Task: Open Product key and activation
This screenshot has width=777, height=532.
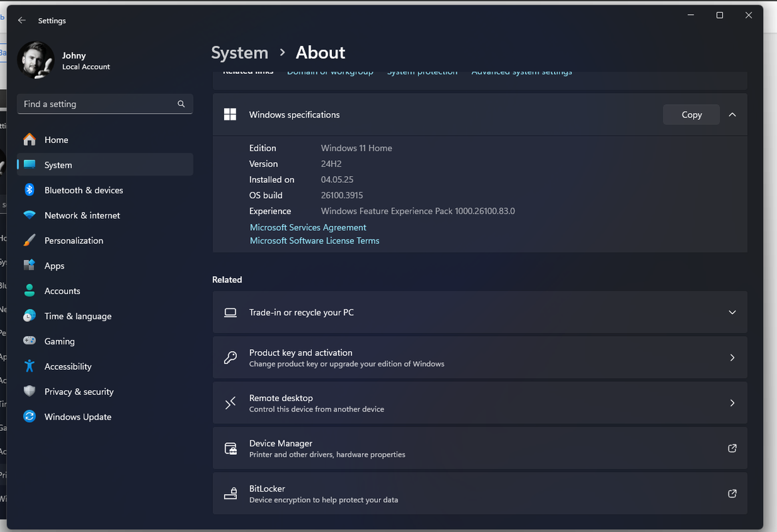Action: click(x=480, y=358)
